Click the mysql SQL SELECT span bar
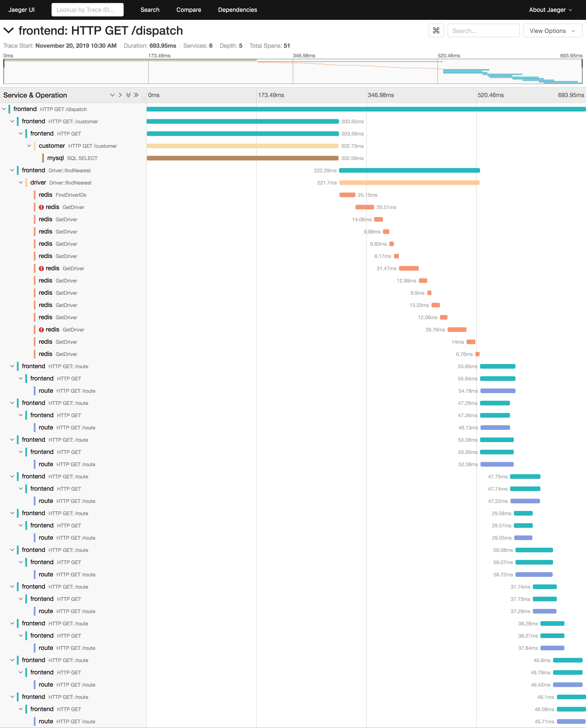The height and width of the screenshot is (728, 586). pyautogui.click(x=242, y=158)
